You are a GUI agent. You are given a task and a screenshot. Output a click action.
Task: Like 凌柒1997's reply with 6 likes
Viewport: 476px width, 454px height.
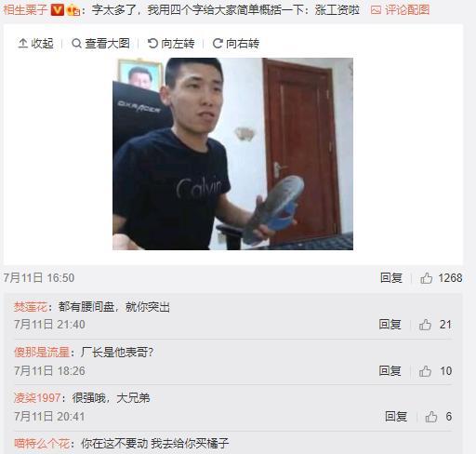click(431, 417)
